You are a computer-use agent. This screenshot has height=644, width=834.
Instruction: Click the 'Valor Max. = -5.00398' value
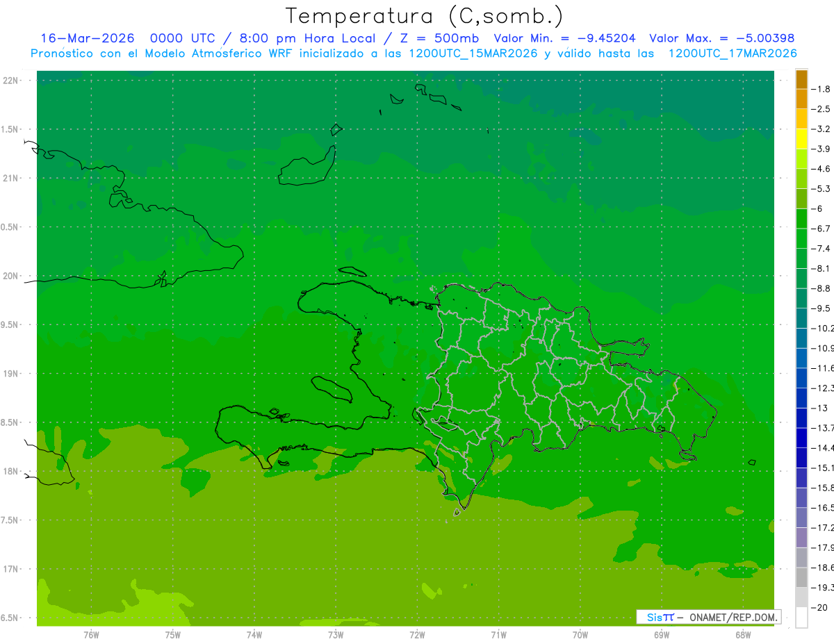721,38
